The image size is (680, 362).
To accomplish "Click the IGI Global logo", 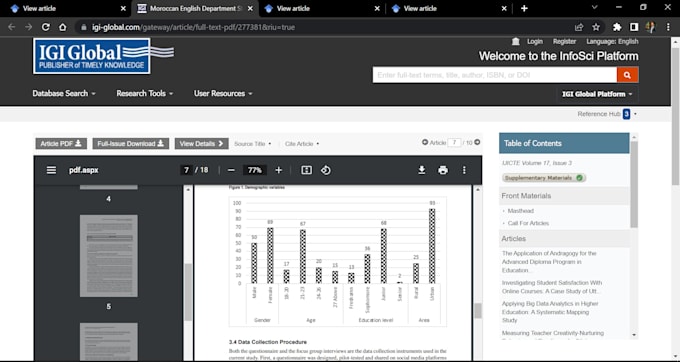I will click(103, 56).
